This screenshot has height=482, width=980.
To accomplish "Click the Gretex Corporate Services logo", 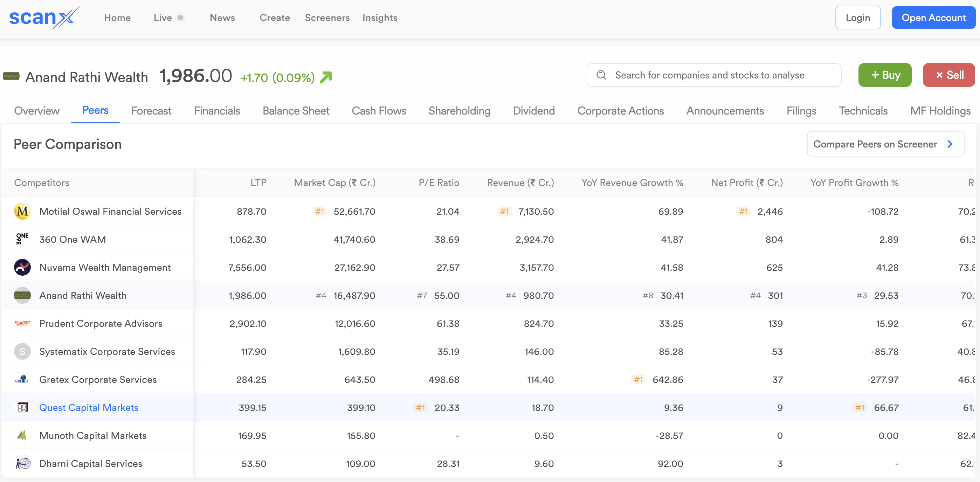I will [22, 379].
